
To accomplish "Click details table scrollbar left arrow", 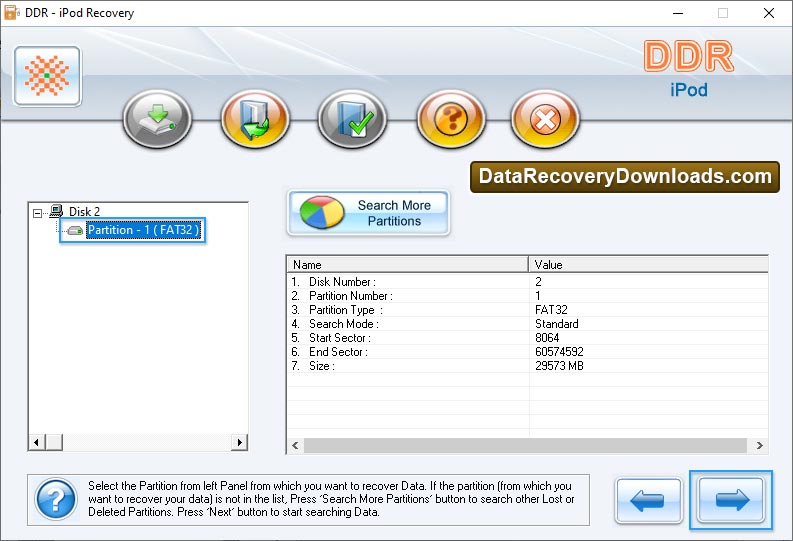I will (x=295, y=445).
